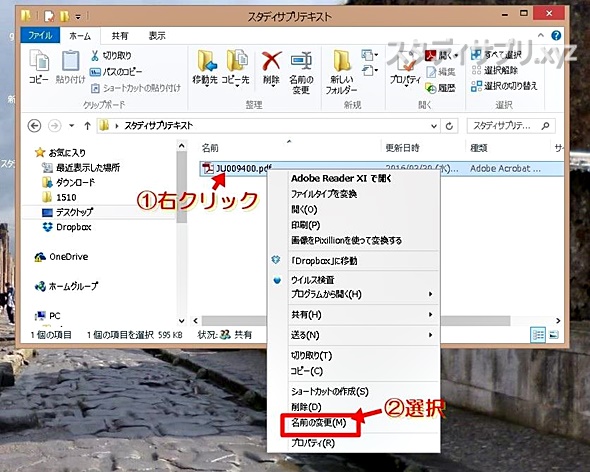Click the Forward navigation arrow
Screen dimensions: 590x472
(55, 125)
